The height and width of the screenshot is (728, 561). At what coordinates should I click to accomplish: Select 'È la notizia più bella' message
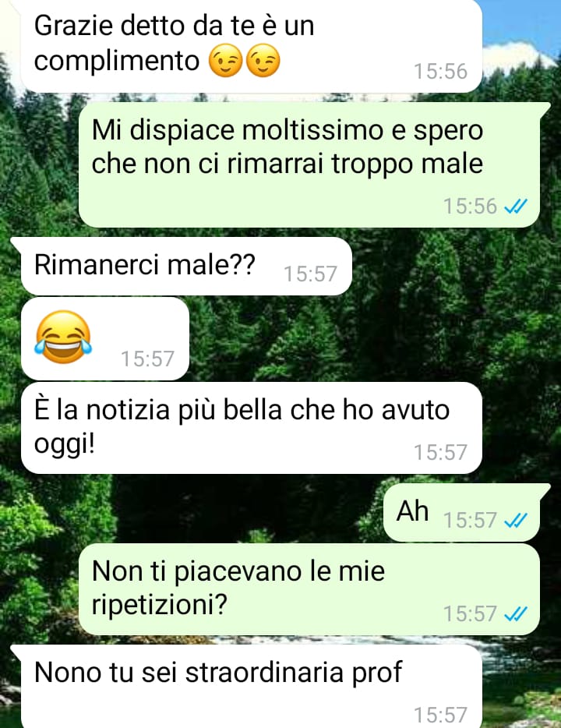coord(252,428)
